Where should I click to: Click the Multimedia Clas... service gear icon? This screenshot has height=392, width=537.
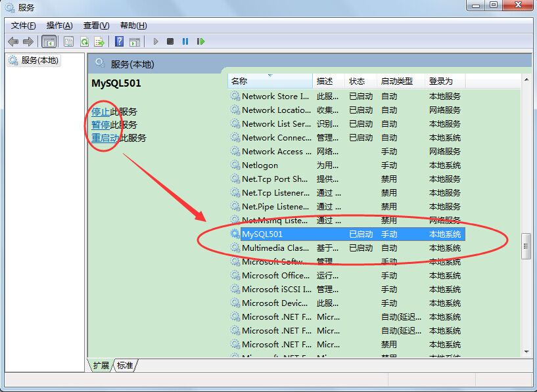(x=235, y=248)
